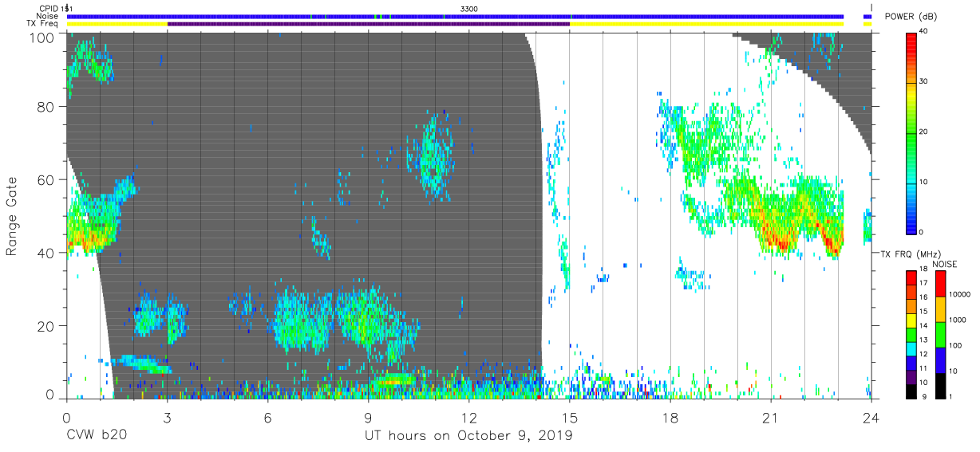Select the red 17-18 MHz swatch in TX FRQ legend
The width and height of the screenshot is (980, 452).
pyautogui.click(x=911, y=278)
